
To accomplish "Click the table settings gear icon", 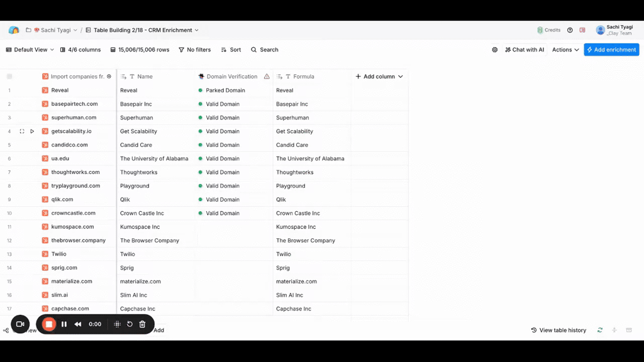I will tap(494, 50).
